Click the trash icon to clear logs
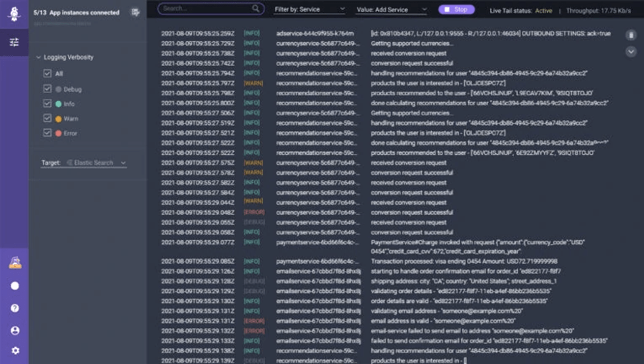644x364 pixels. coord(631,35)
